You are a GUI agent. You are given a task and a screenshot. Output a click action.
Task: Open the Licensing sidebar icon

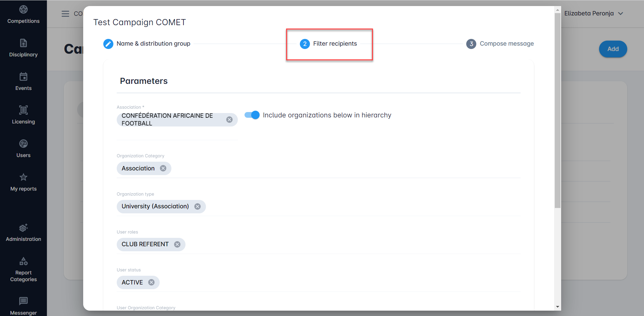[x=23, y=110]
